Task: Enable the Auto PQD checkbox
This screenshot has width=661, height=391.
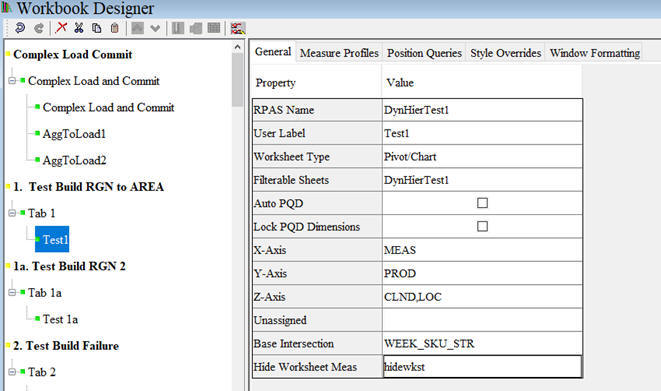Action: pyautogui.click(x=482, y=203)
